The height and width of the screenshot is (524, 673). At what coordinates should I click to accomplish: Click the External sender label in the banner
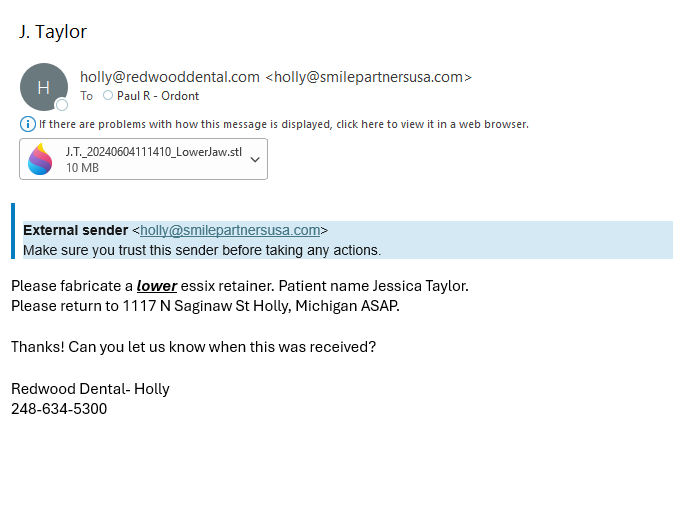click(x=75, y=230)
